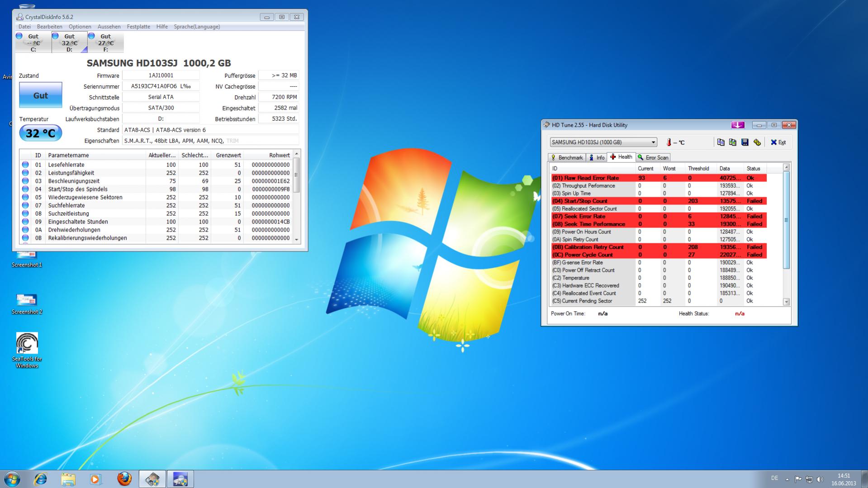Screen dimensions: 868x488
Task: Switch to CrystalDiskInfo taskbar button
Action: pos(180,479)
